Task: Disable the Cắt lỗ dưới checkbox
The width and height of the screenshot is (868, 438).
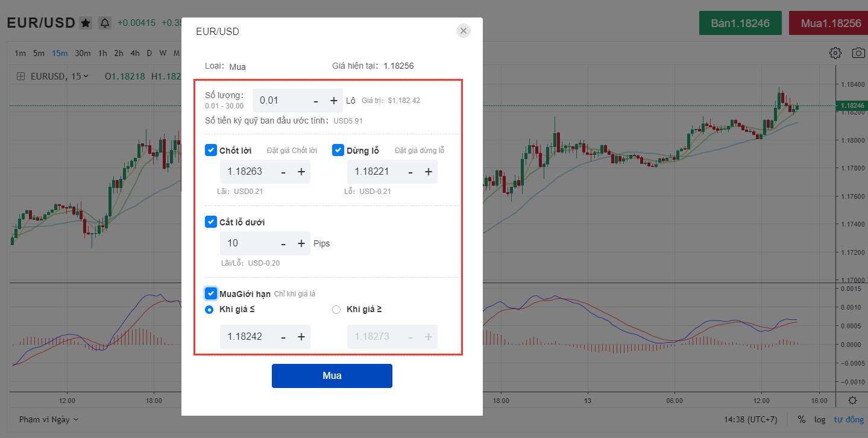Action: tap(211, 222)
